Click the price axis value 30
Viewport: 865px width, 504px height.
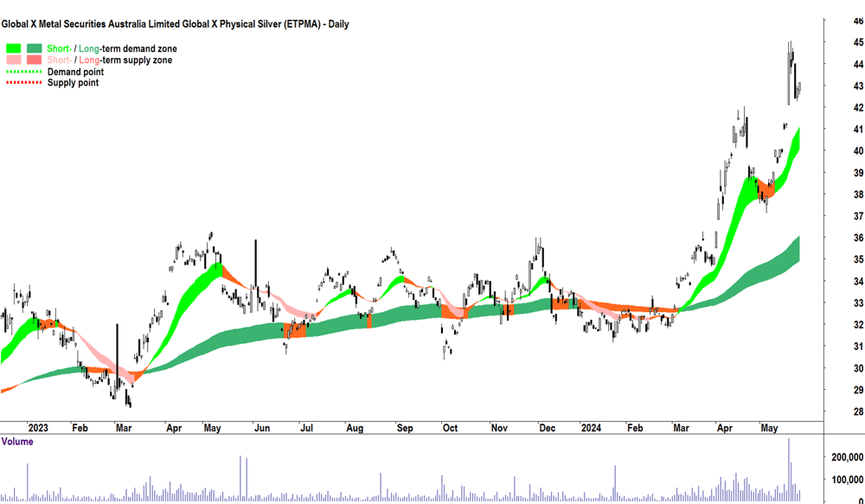(858, 368)
